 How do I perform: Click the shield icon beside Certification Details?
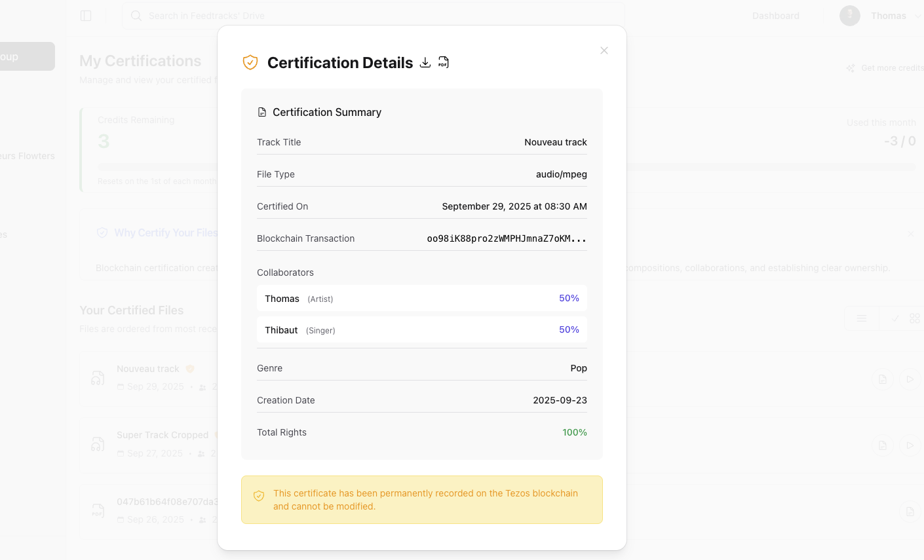coord(250,62)
